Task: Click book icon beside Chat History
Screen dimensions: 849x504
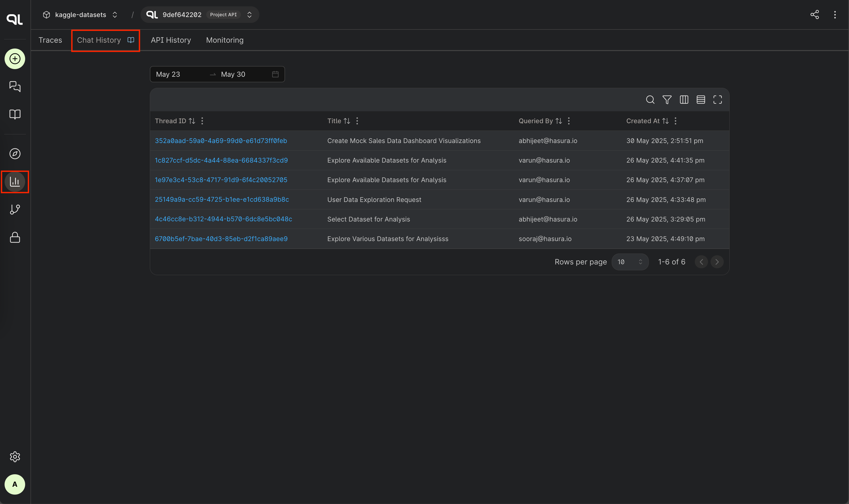Action: click(x=131, y=40)
